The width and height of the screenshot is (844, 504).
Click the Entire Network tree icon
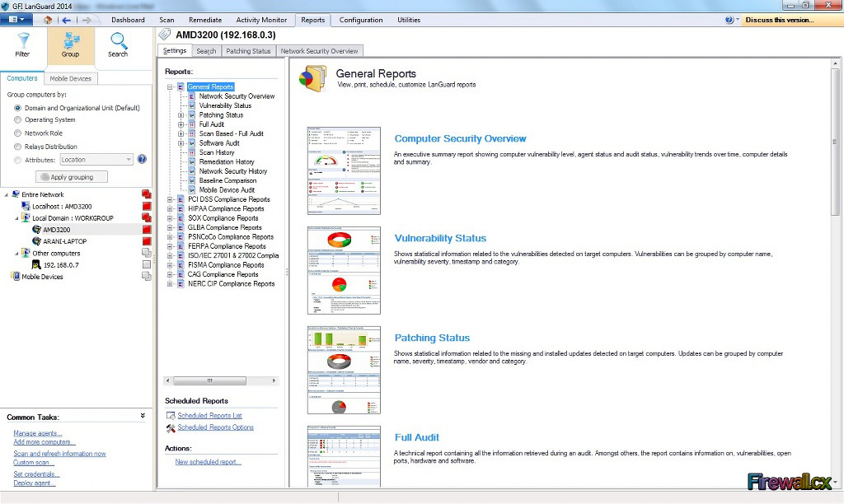[x=16, y=194]
